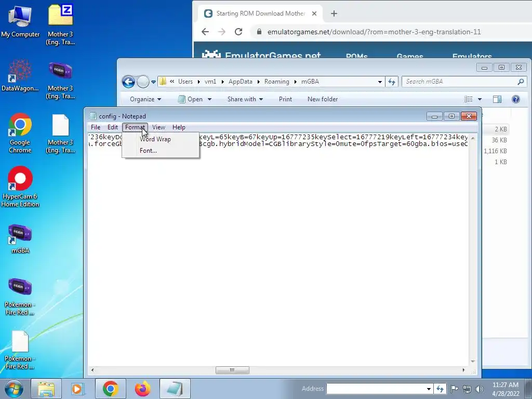The image size is (532, 399).
Task: Click Notepad scroll right arrow
Action: [464, 370]
